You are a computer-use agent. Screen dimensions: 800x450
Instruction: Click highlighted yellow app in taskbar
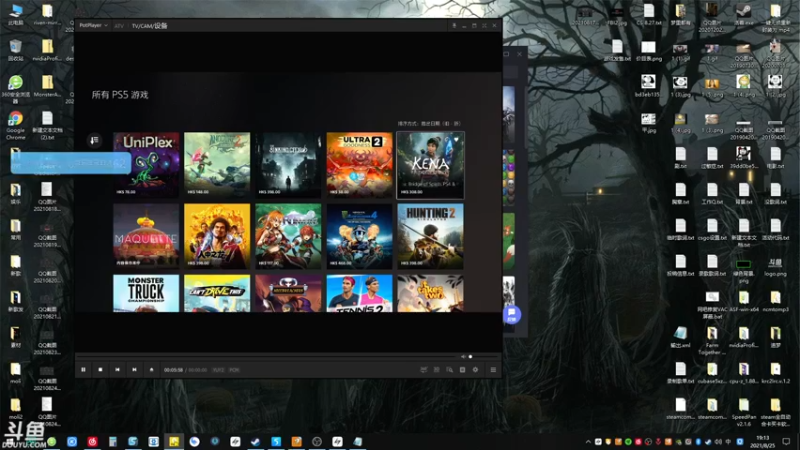174,441
